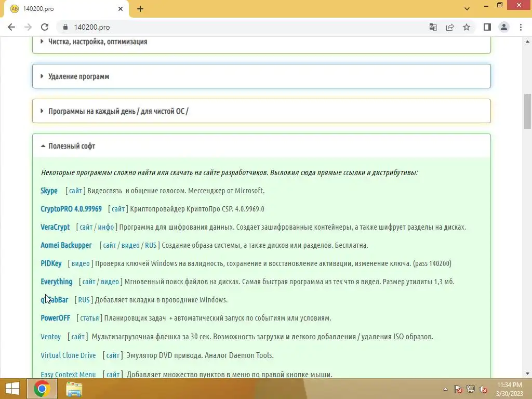Viewport: 532px width, 399px height.
Task: Open the Ventoy link
Action: tap(50, 337)
